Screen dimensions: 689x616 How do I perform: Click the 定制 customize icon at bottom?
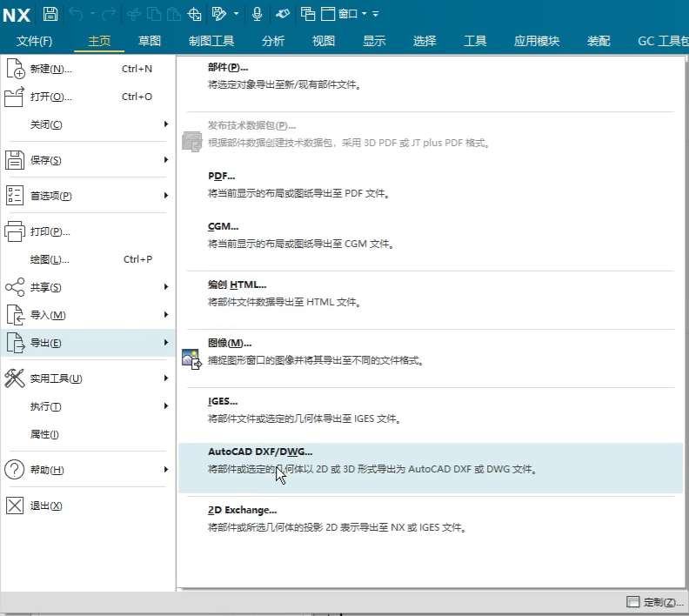pos(632,602)
